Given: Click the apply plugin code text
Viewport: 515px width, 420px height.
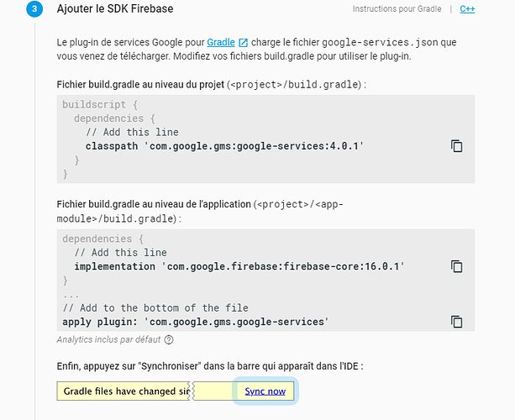Looking at the screenshot, I should click(x=196, y=322).
